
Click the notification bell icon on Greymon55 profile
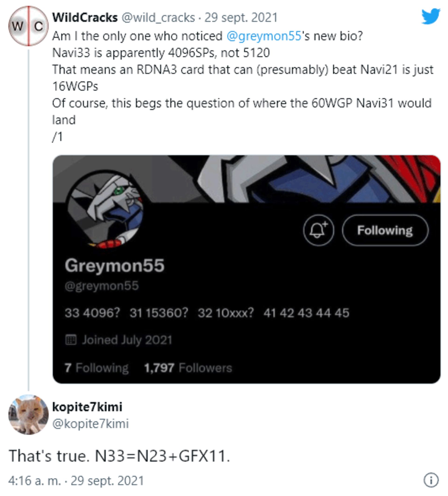[318, 230]
